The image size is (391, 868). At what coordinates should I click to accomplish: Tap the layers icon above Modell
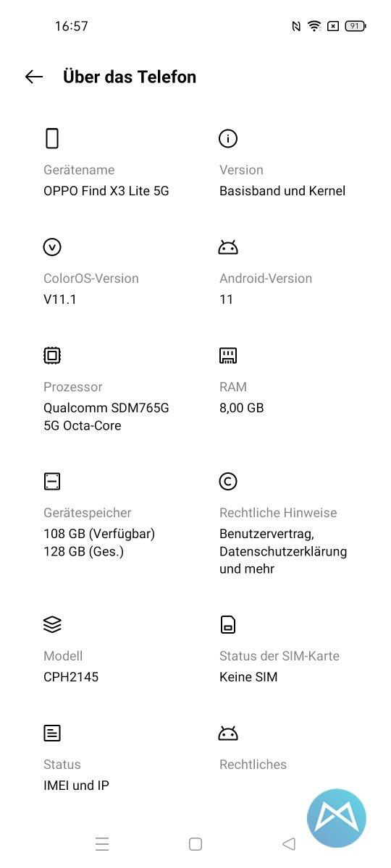(52, 624)
